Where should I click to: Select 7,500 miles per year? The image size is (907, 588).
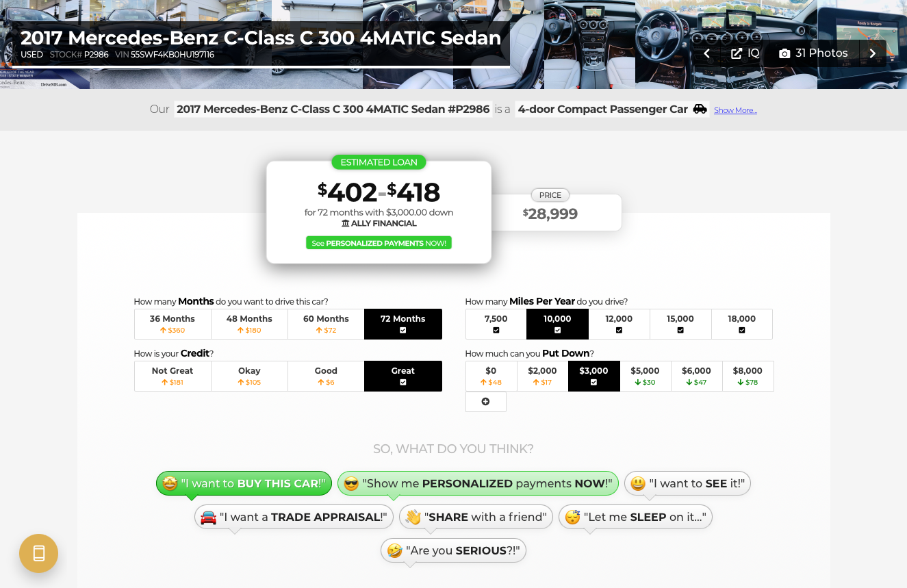(x=496, y=324)
